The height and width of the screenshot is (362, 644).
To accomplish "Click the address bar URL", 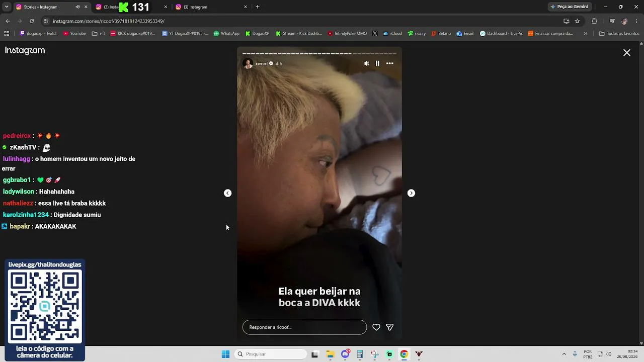I will coord(109,21).
